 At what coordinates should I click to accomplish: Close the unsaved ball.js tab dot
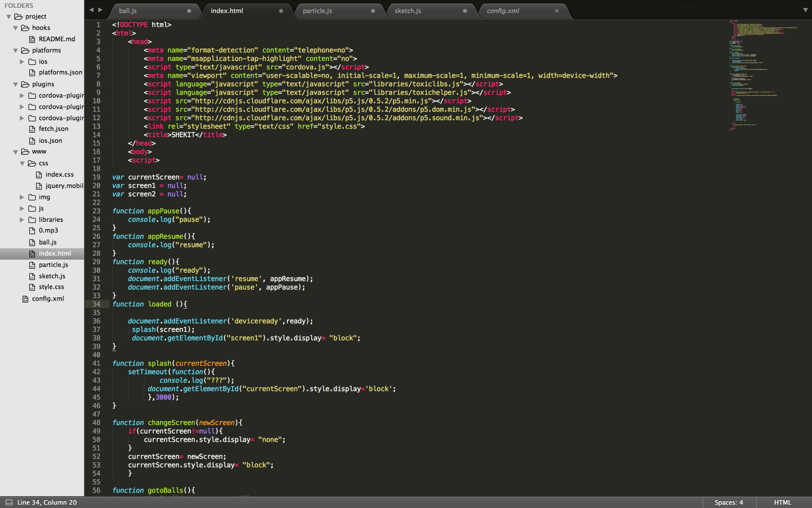[189, 11]
